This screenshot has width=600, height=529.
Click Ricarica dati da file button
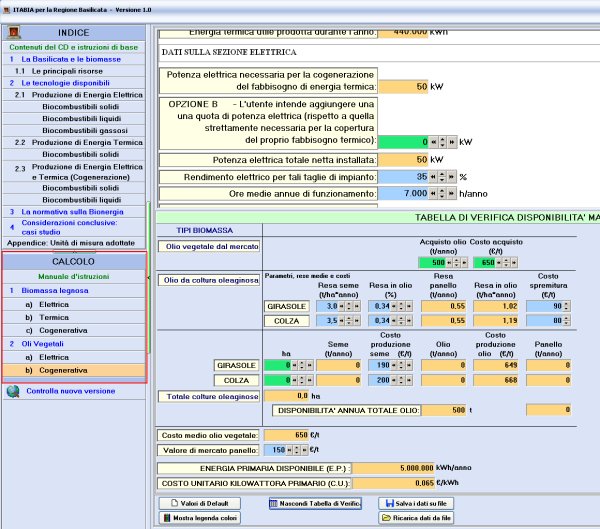(x=416, y=518)
